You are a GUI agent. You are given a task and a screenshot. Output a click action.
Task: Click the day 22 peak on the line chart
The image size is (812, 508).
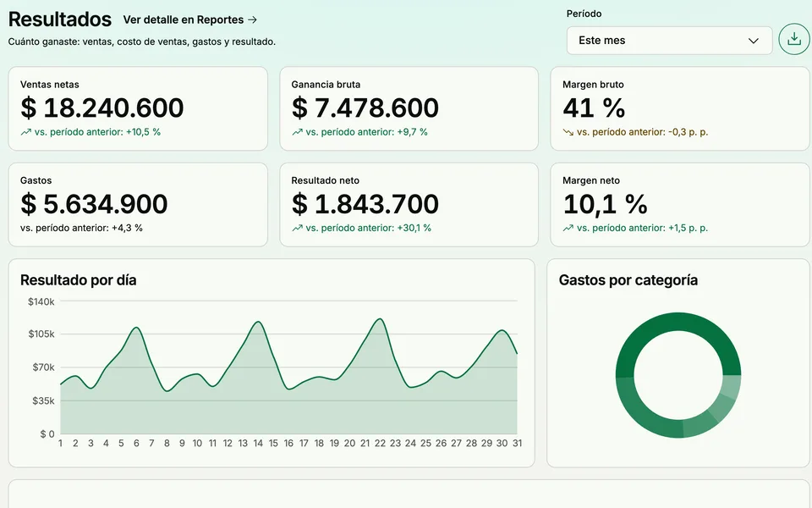pos(380,319)
